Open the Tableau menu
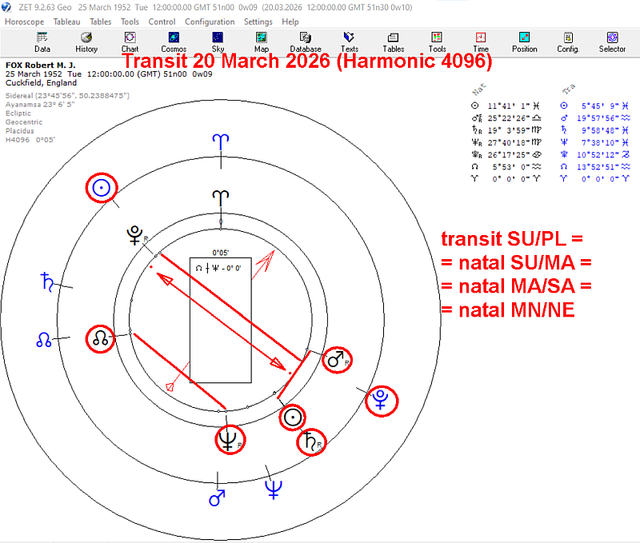The image size is (640, 543). tap(67, 22)
